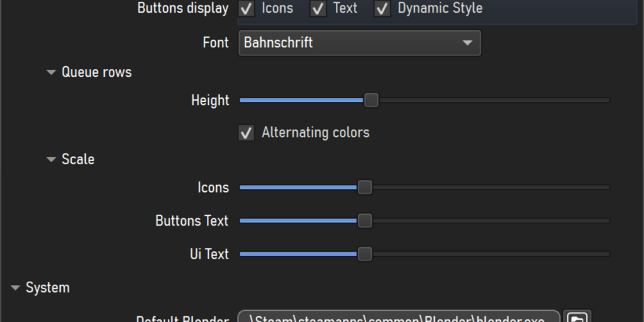Click the Height label
644x322 pixels.
point(210,100)
